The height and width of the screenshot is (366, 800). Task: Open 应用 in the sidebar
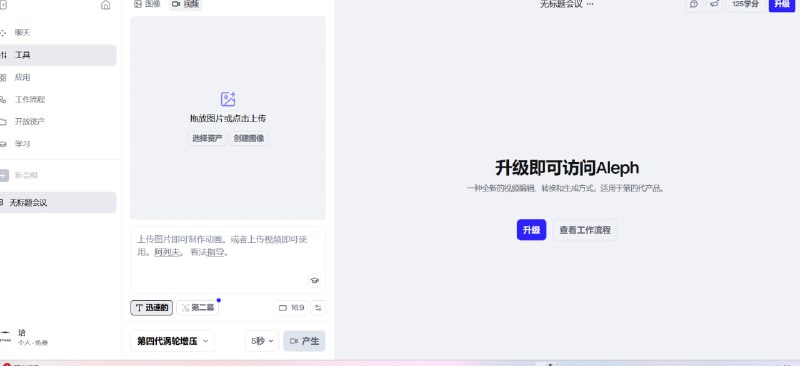point(22,78)
